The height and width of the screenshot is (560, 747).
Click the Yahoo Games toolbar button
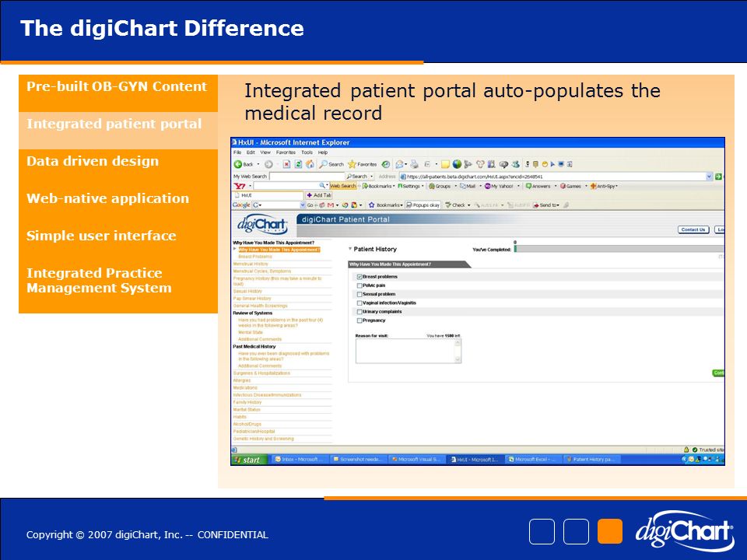pyautogui.click(x=570, y=186)
